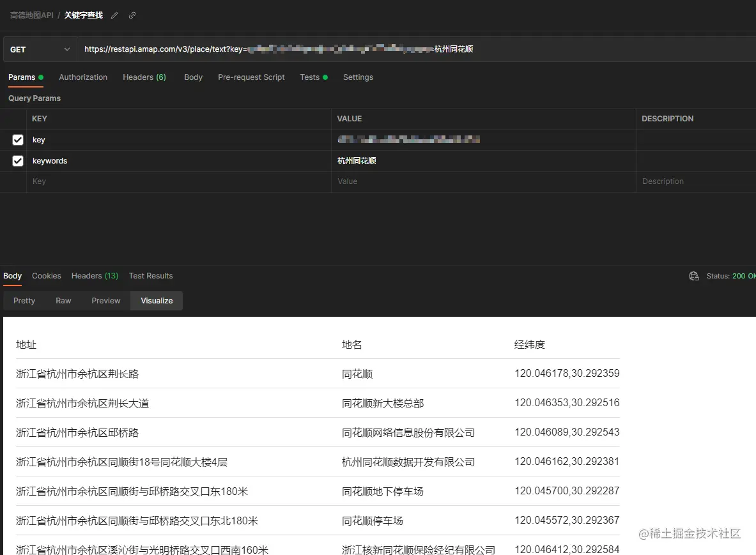Screen dimensions: 756x555
Task: Click address 浙江省杭州市余杭区荆长大道
Action: pos(82,403)
